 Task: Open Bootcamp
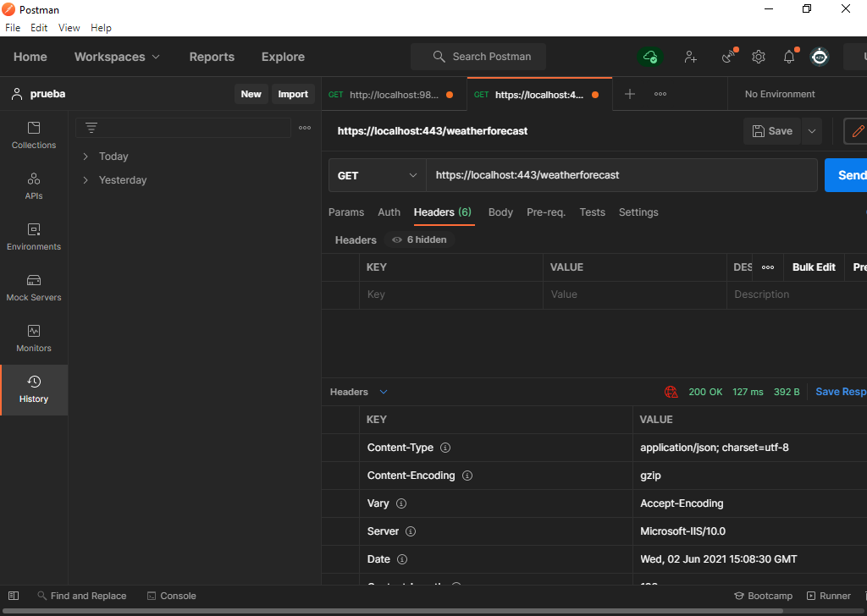coord(763,596)
